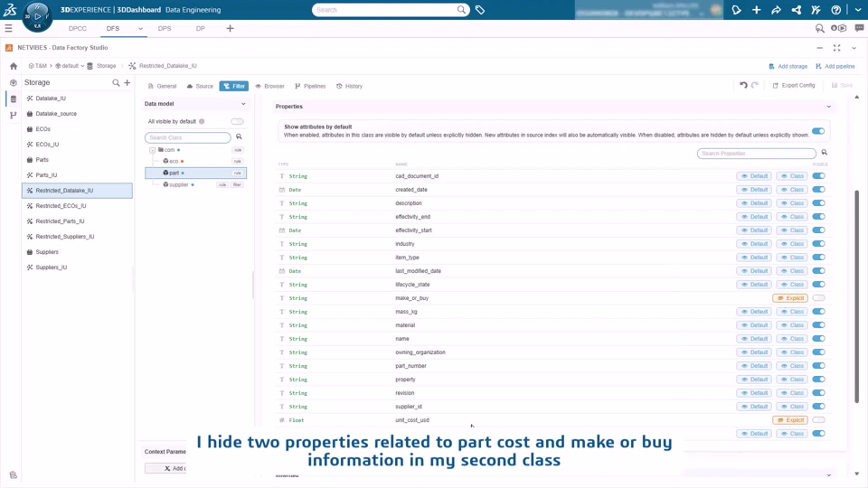Expand the widget to fullscreen
The width and height of the screenshot is (868, 488).
coord(837,48)
